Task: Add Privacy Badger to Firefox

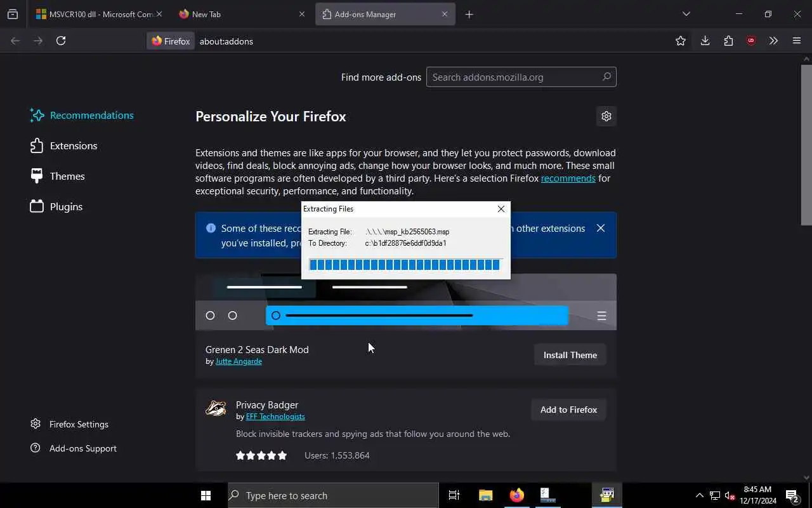Action: click(568, 410)
